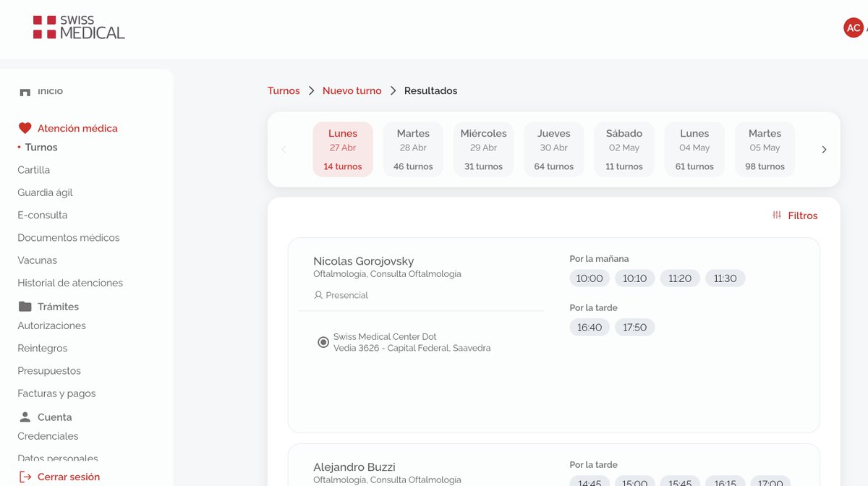Screen dimensions: 868x486
Task: Select Miércoles 29 Abr date tab
Action: pyautogui.click(x=484, y=150)
